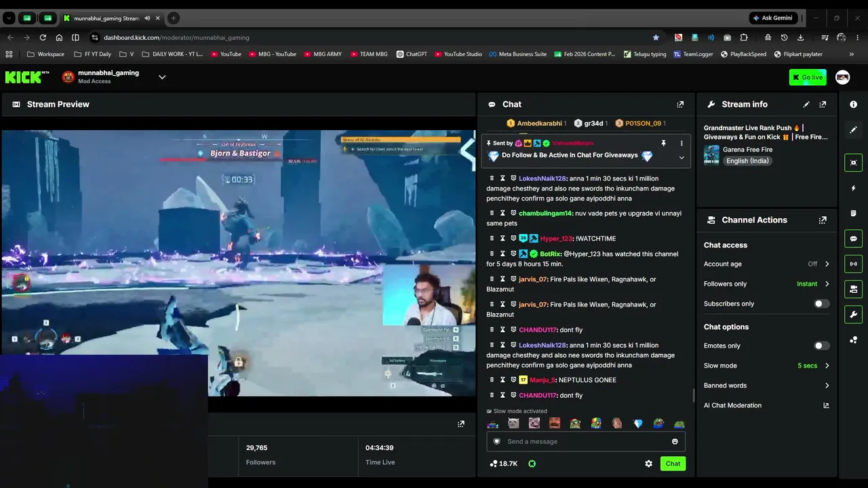Click the pencil edit icon in right sidebar
Screen dimensions: 868x488
click(853, 129)
